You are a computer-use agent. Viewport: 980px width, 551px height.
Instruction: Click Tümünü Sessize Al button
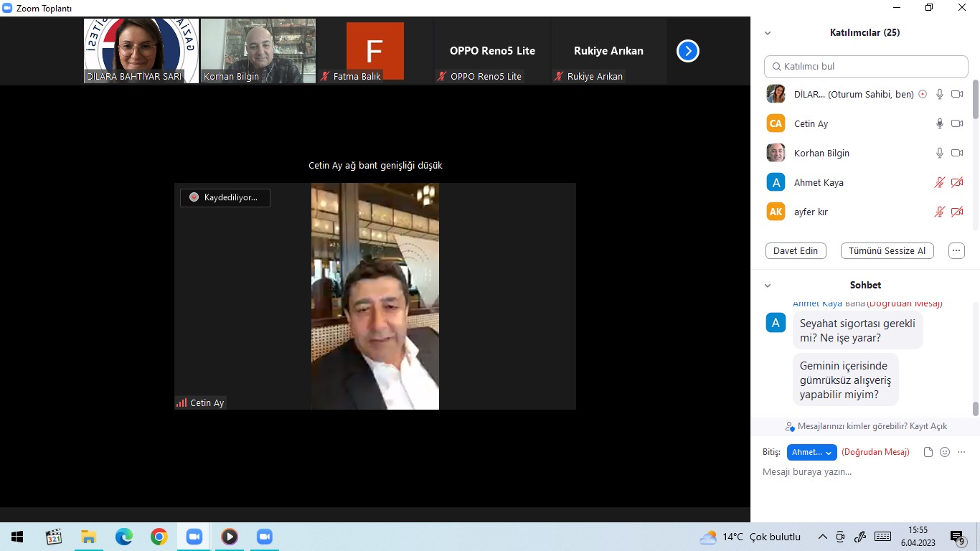pos(887,251)
